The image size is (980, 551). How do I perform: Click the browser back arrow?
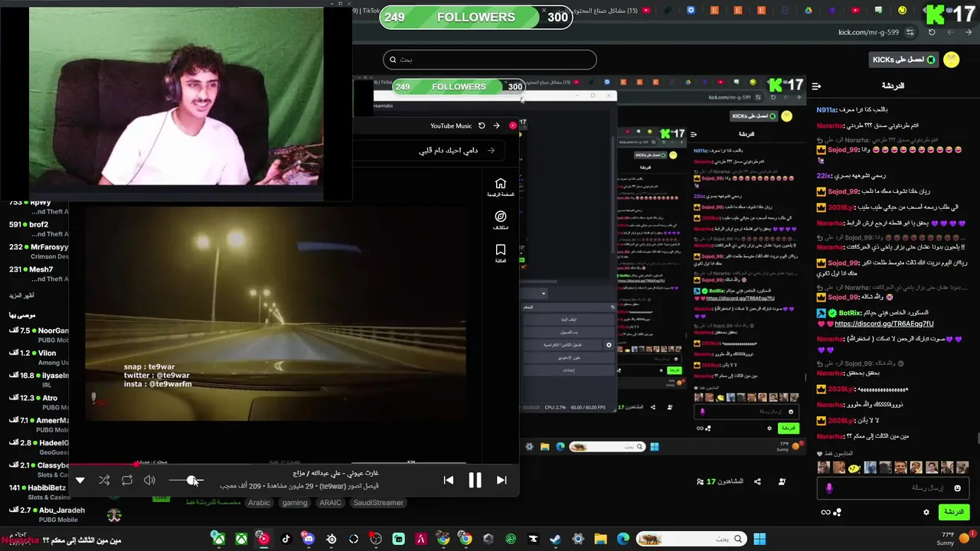pos(969,32)
